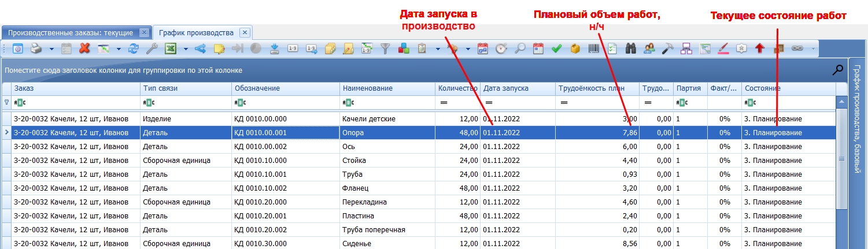
Task: Sort by the Обозначение column header
Action: [x=286, y=88]
